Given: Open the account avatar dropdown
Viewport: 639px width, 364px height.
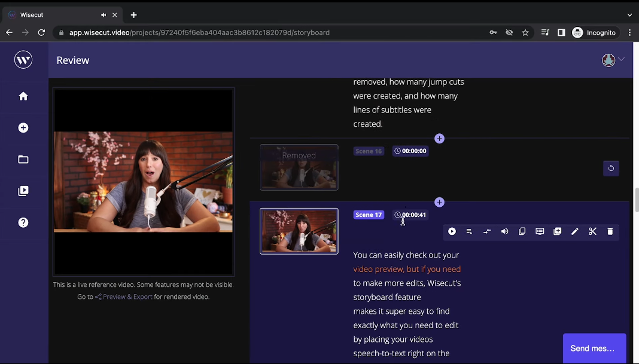Looking at the screenshot, I should click(608, 60).
